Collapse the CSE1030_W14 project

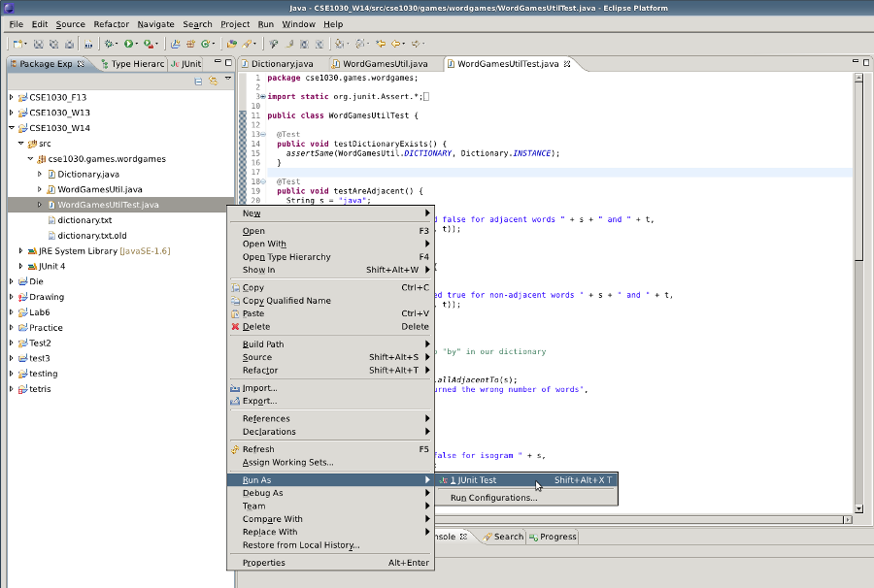[11, 127]
